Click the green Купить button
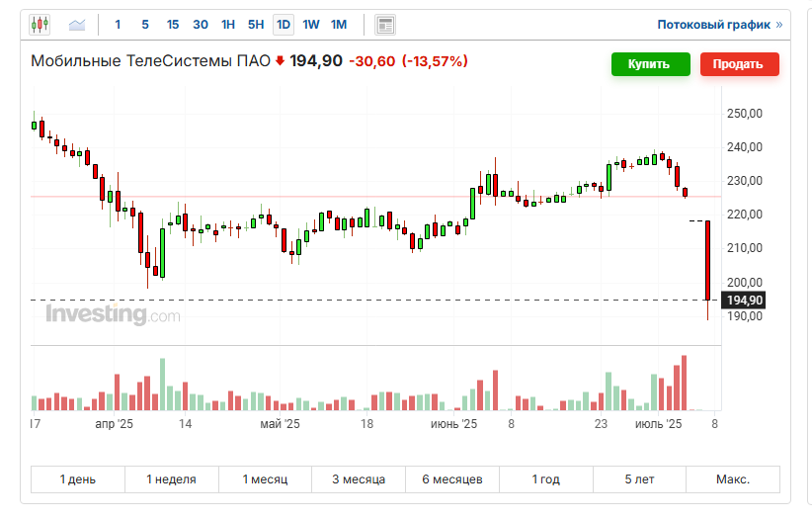This screenshot has height=520, width=812. [650, 64]
